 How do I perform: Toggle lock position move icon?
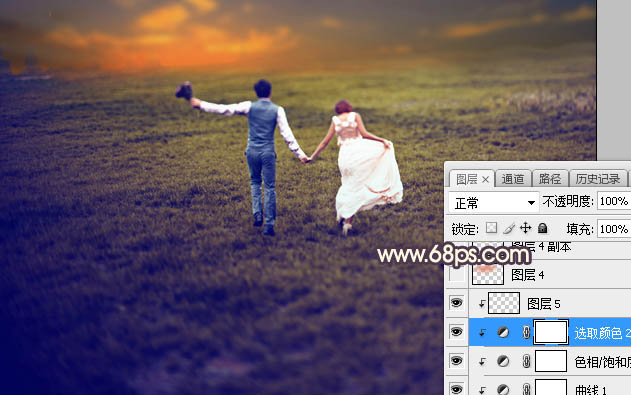[x=526, y=228]
